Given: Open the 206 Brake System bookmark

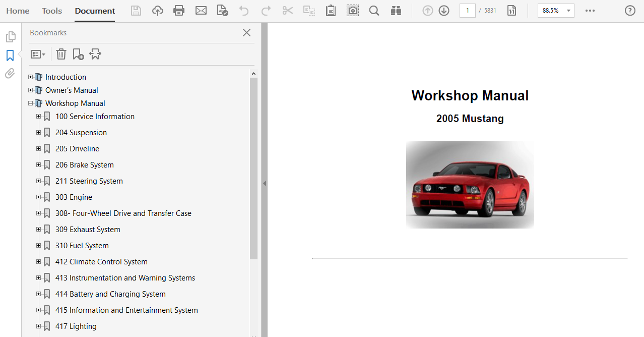Looking at the screenshot, I should click(84, 165).
